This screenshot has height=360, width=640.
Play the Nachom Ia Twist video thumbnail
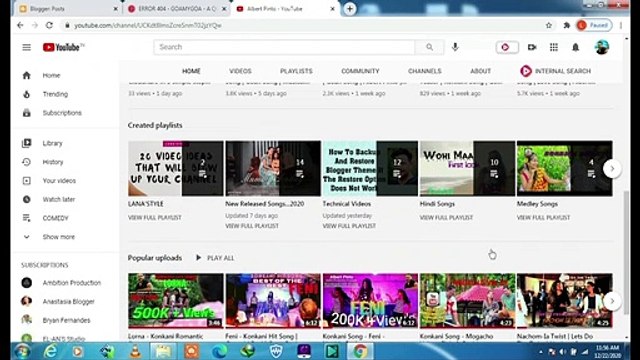564,301
